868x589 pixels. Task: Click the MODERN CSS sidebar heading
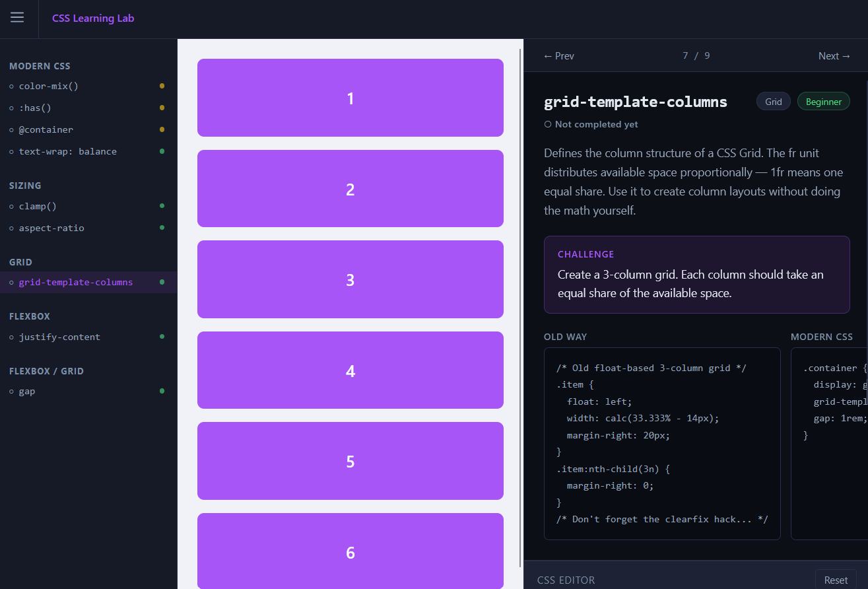(40, 66)
